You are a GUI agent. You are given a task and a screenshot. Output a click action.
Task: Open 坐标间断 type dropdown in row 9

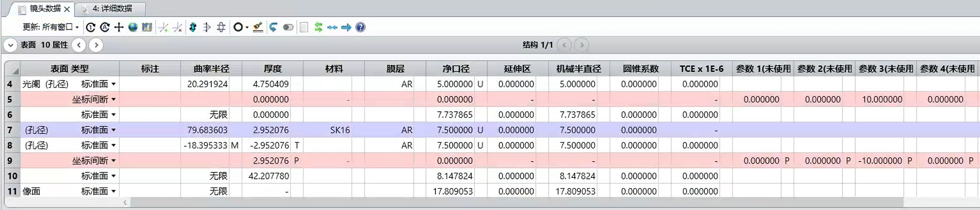[113, 161]
